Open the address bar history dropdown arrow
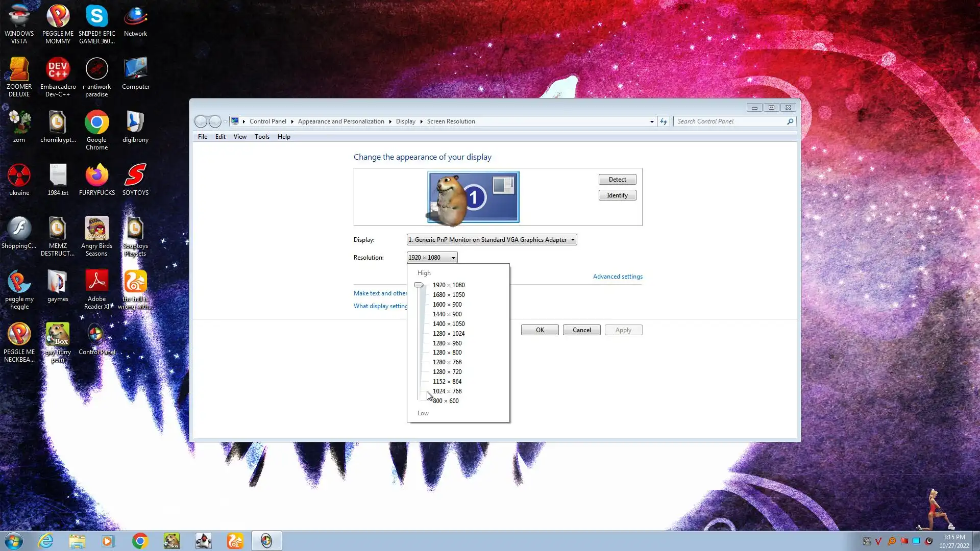980x551 pixels. [652, 121]
